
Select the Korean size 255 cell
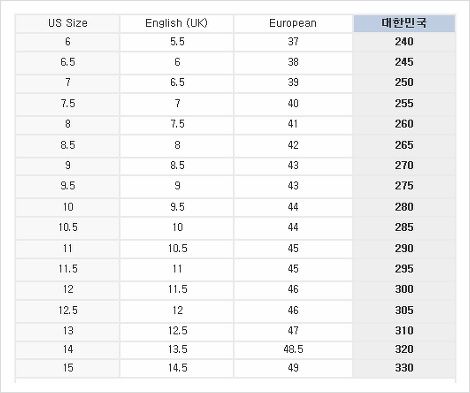(x=404, y=104)
